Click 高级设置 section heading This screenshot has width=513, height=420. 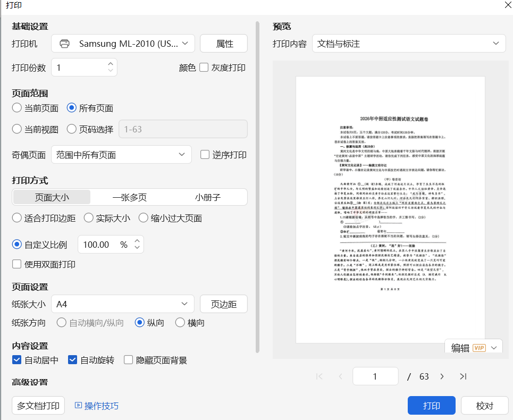coord(30,382)
